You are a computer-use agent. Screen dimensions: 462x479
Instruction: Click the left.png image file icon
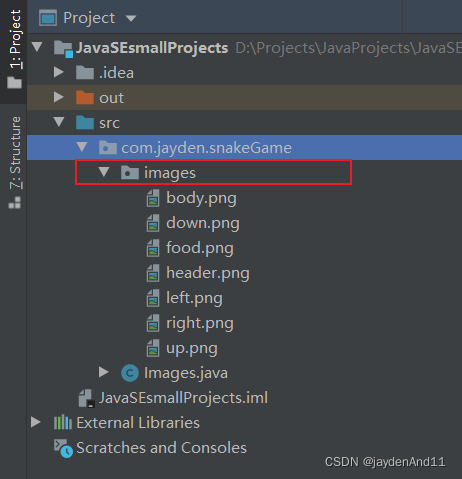pos(153,298)
